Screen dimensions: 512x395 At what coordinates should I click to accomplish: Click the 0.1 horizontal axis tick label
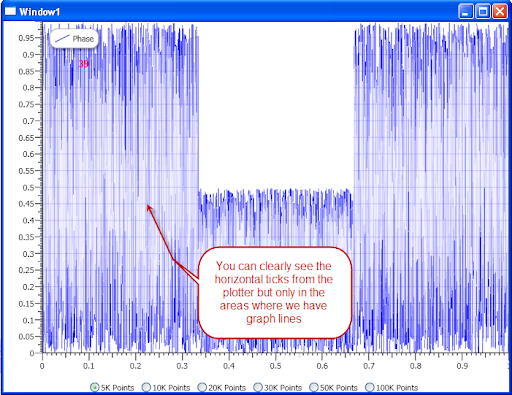click(x=89, y=366)
